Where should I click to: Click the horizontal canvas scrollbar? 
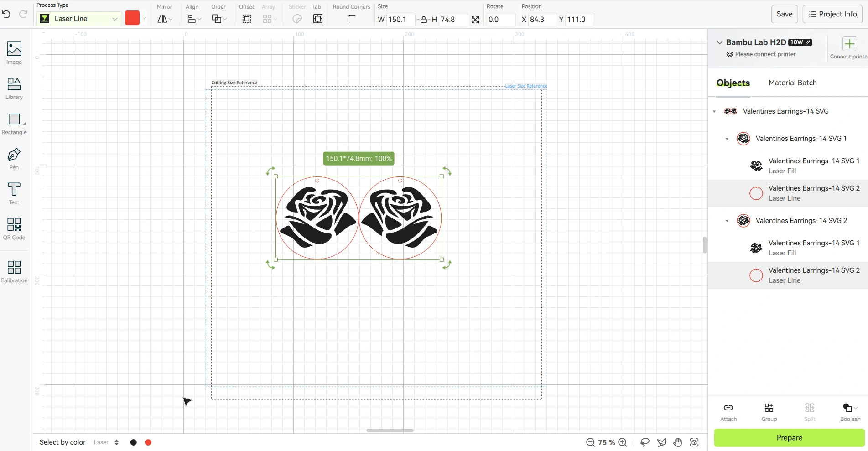pos(390,430)
